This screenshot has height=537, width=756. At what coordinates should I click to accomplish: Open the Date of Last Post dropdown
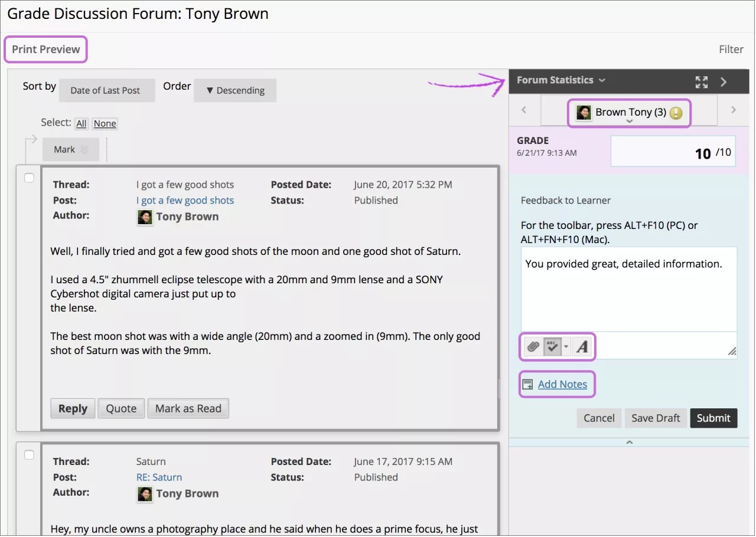[107, 90]
